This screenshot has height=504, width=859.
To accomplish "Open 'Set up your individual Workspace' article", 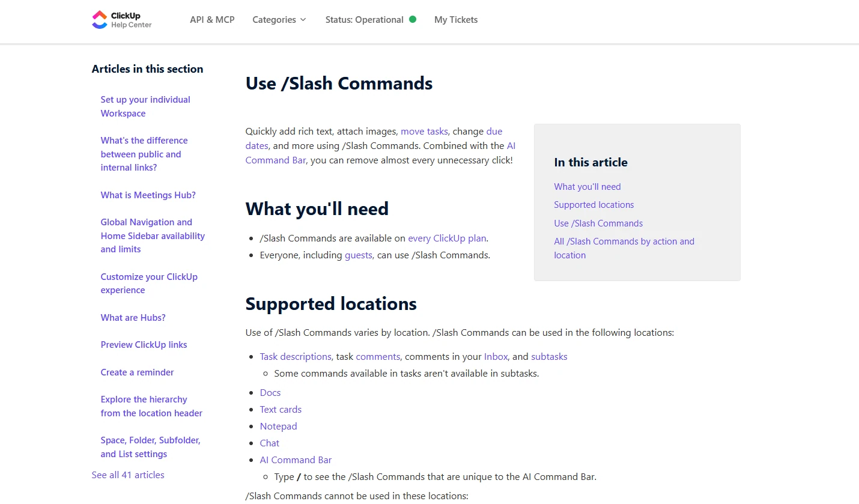I will point(145,106).
